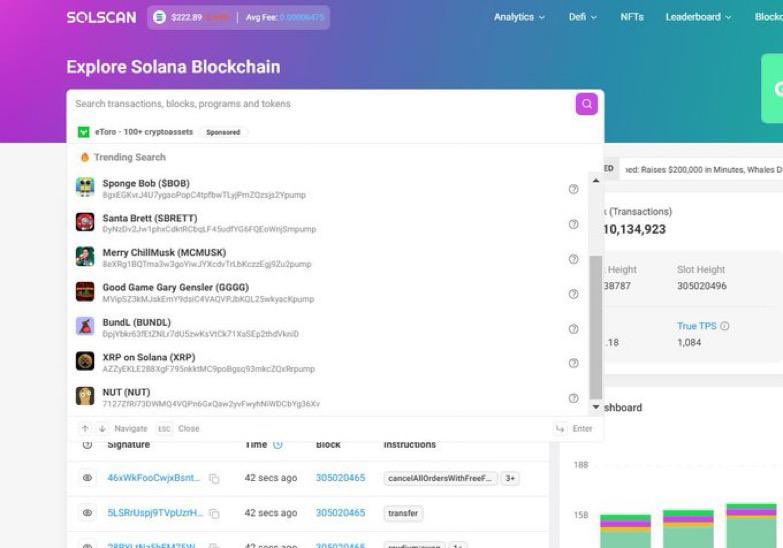Click the True TPS label link
Screen dimensions: 783x548
[x=697, y=326]
